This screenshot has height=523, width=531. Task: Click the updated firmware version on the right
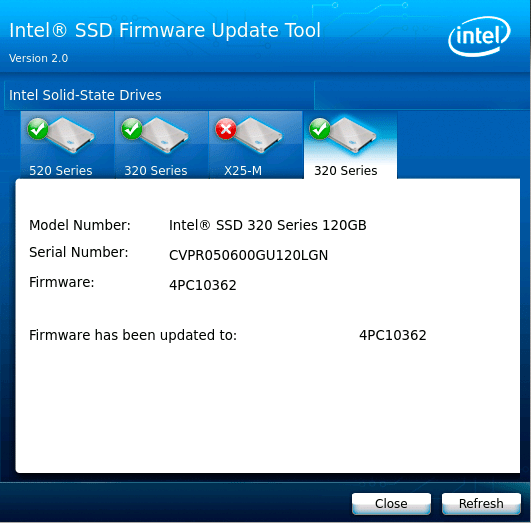[x=392, y=335]
